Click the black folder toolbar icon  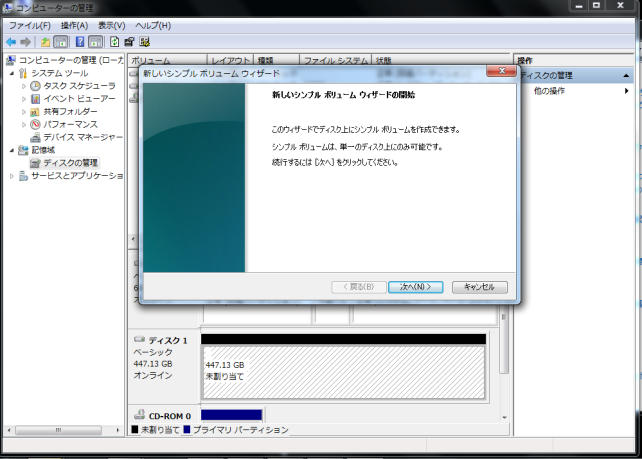point(129,42)
